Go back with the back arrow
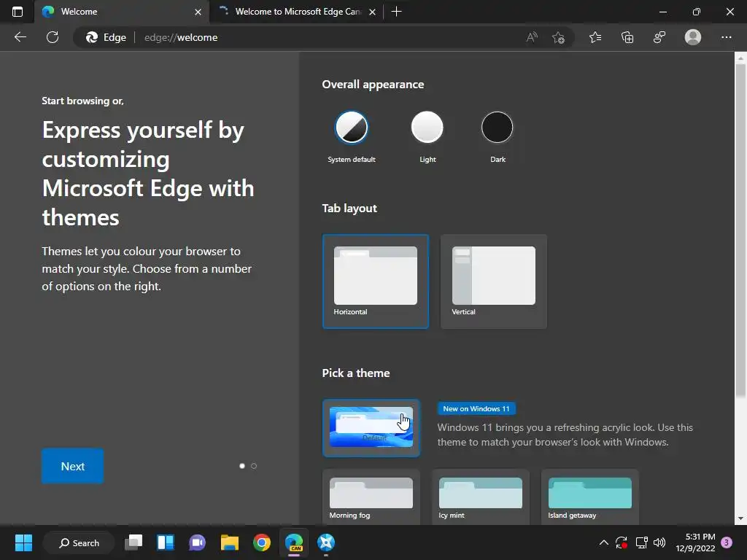The height and width of the screenshot is (560, 747). point(20,37)
